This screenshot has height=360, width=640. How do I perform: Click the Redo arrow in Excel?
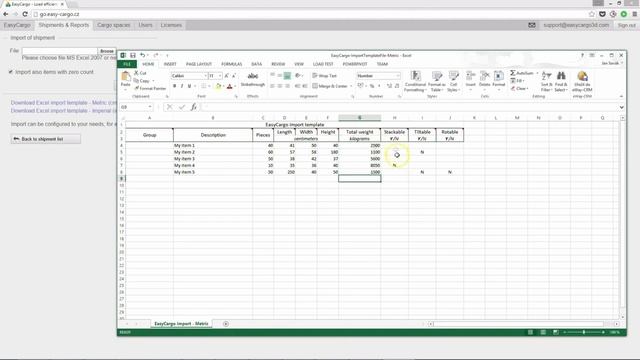click(156, 55)
